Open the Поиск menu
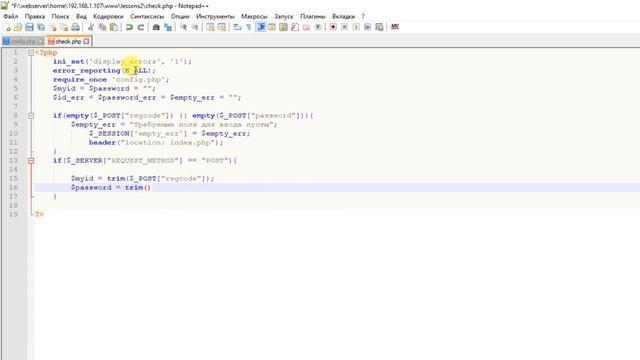 (60, 16)
